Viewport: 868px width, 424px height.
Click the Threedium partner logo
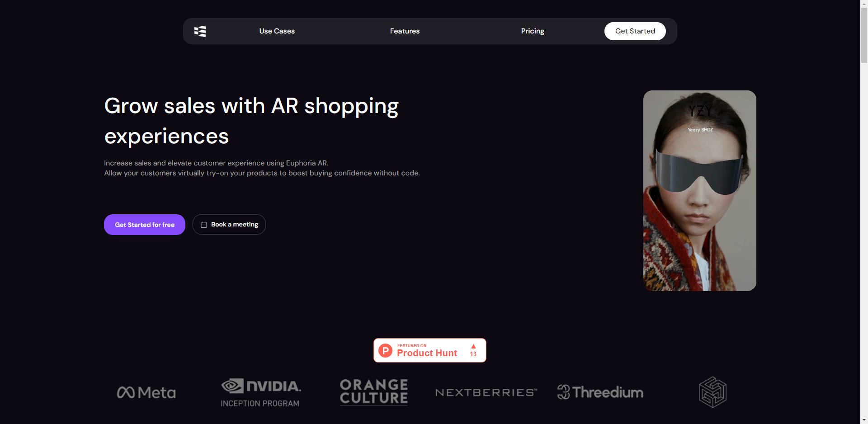point(600,392)
